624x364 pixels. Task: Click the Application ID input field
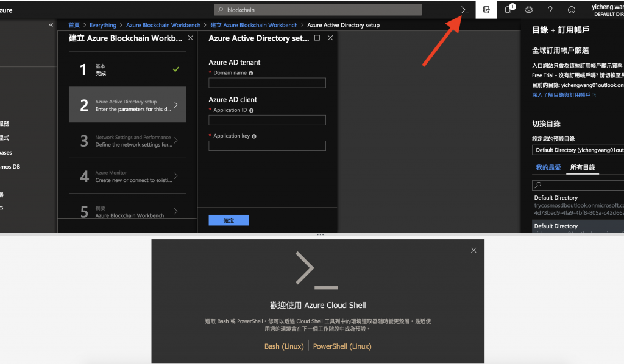(x=267, y=120)
